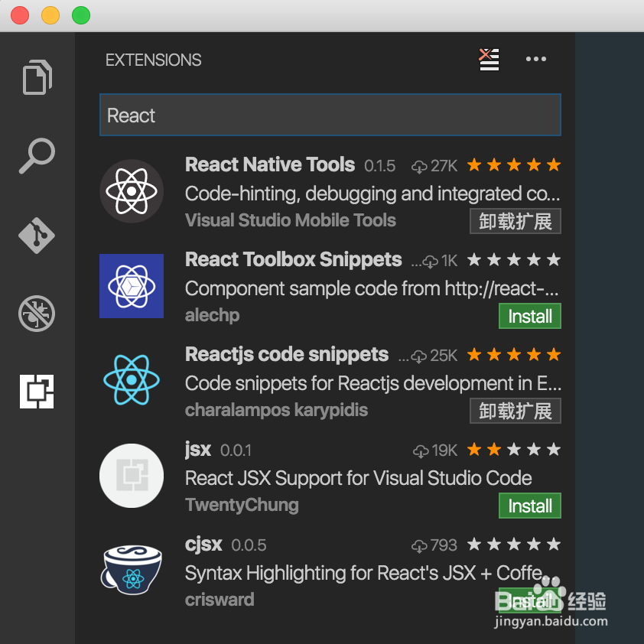
Task: Click publisher charalampos karypidis
Action: (x=276, y=410)
